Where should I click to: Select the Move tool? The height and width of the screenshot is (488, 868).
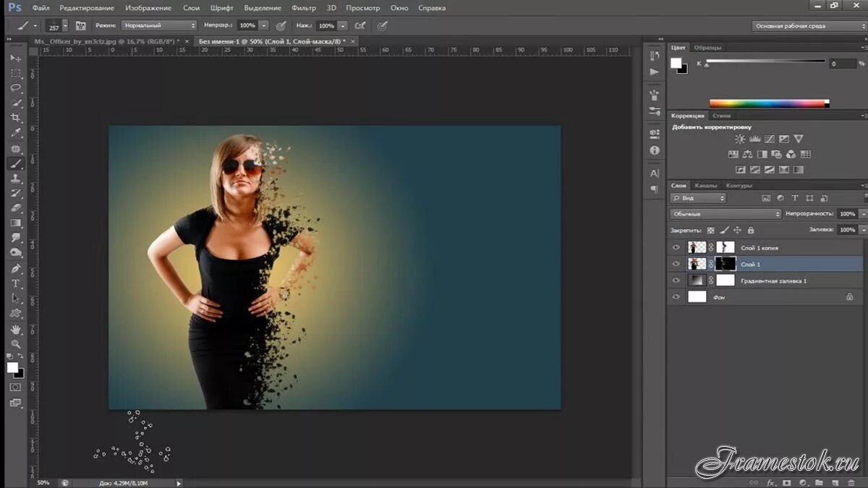[x=16, y=58]
